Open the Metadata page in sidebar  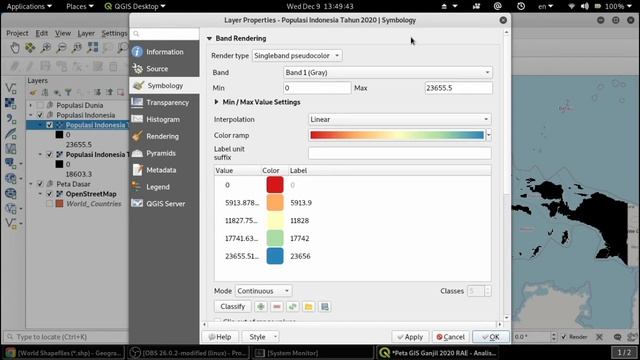click(x=164, y=170)
